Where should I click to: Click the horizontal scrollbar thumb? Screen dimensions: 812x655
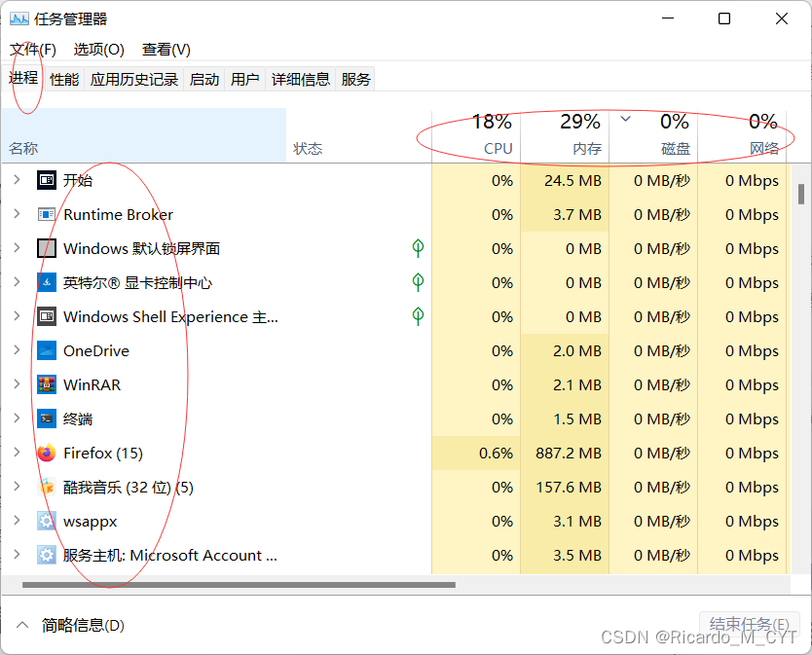coord(239,585)
